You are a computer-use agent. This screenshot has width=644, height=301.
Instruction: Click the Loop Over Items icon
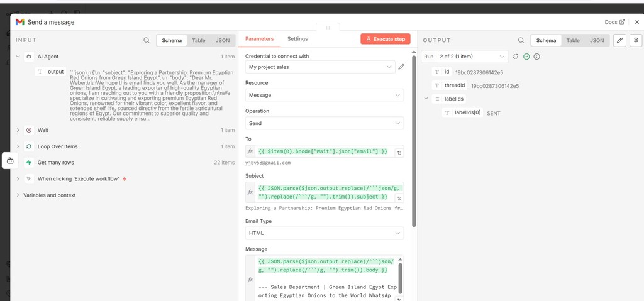click(x=29, y=146)
